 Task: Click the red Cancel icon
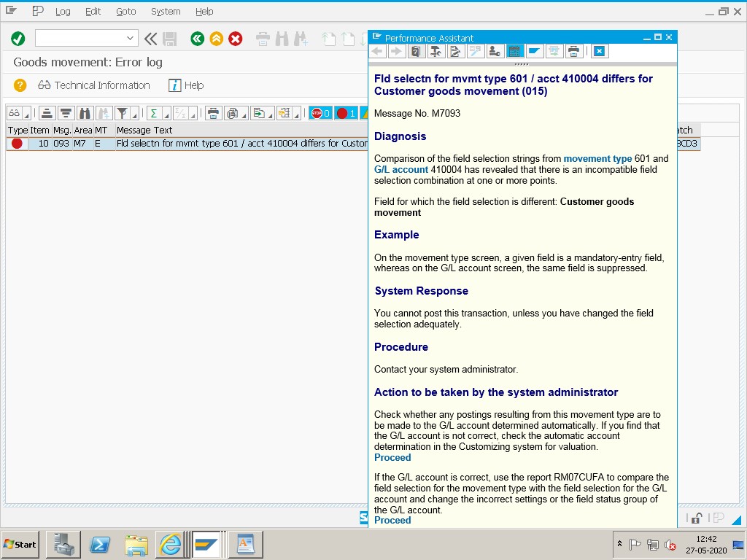236,39
